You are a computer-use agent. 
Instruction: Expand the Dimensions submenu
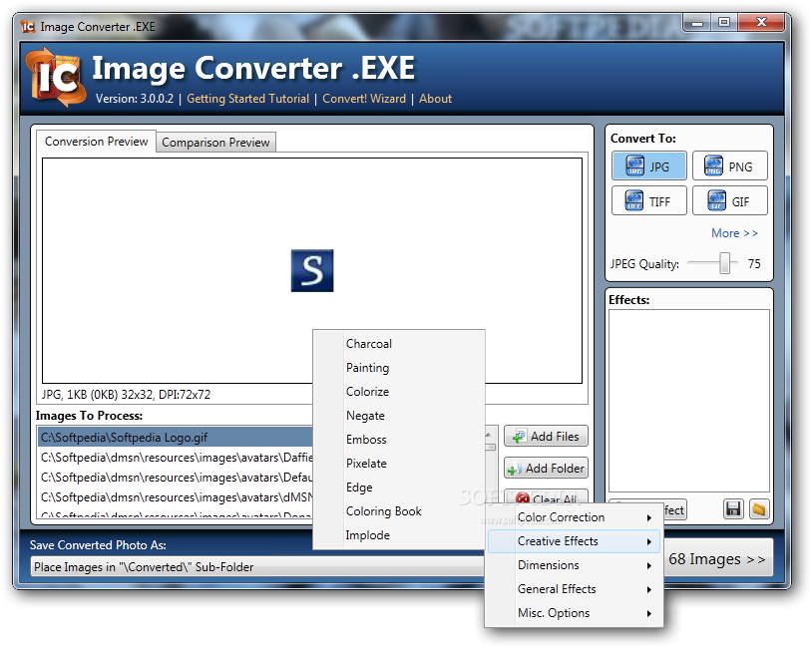(574, 565)
